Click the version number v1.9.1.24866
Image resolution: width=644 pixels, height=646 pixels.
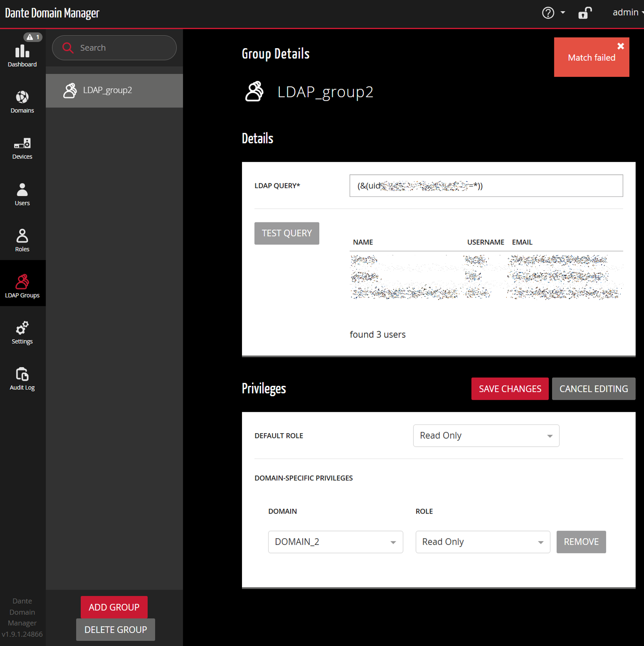point(22,634)
